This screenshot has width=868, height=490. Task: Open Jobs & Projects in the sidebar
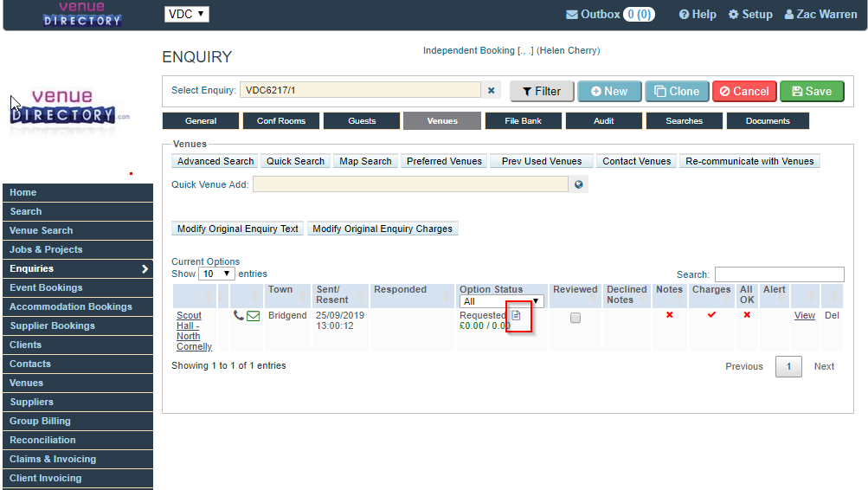78,249
